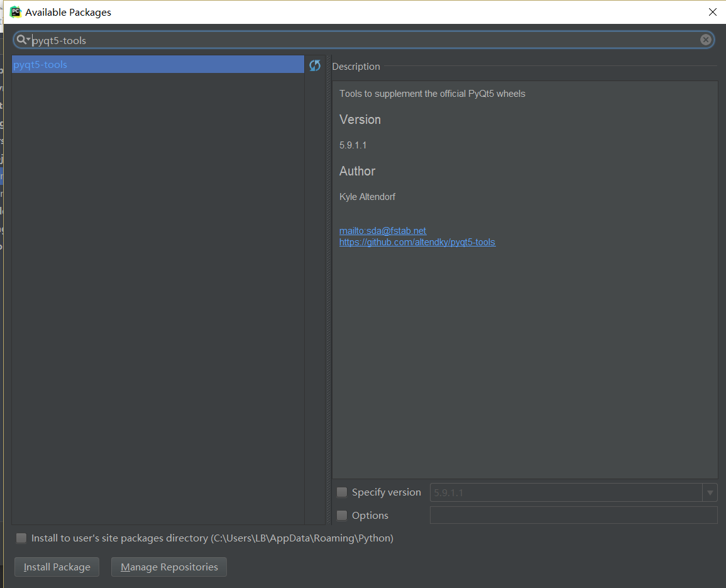This screenshot has height=588, width=726.
Task: Click the package summary about PyQt5 wheels
Action: tap(432, 94)
